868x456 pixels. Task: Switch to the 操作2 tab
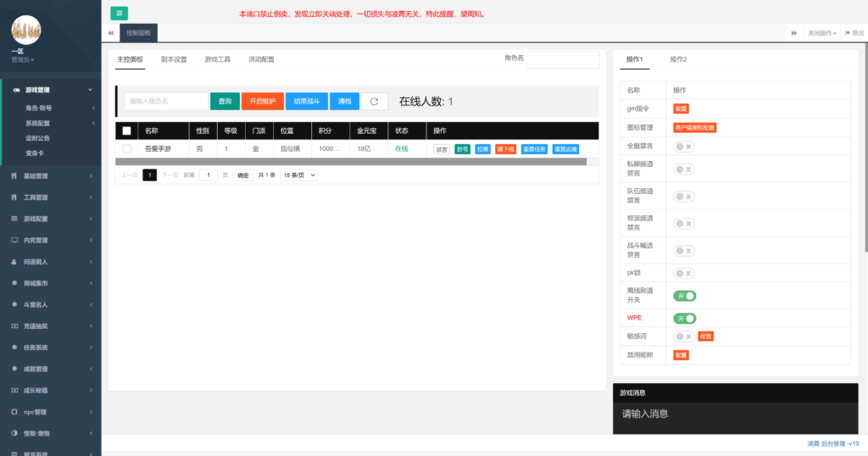point(678,59)
